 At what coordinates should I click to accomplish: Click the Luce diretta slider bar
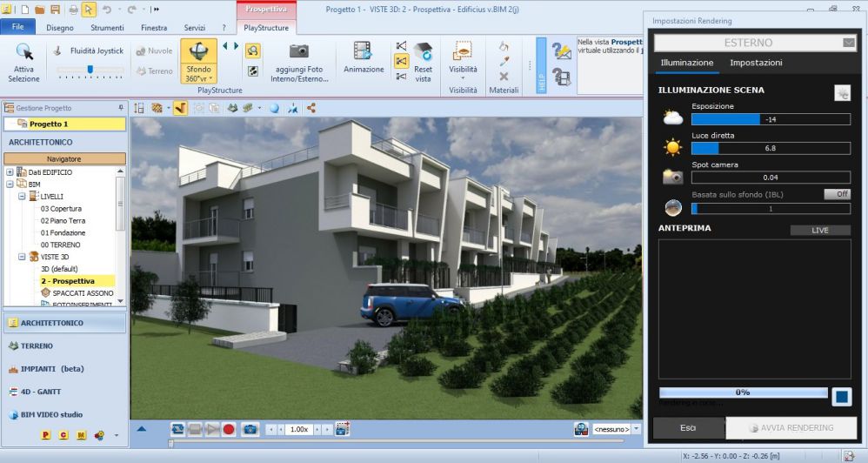pyautogui.click(x=771, y=148)
